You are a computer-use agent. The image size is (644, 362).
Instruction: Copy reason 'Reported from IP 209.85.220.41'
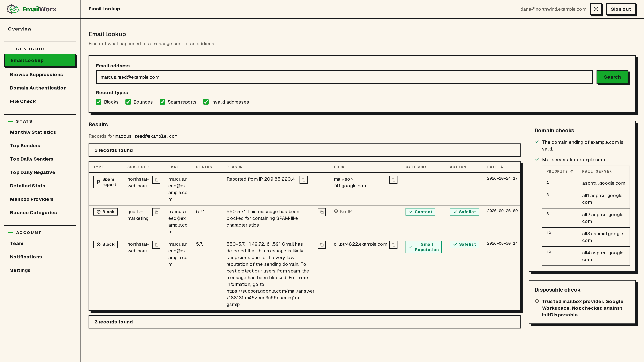click(x=304, y=180)
